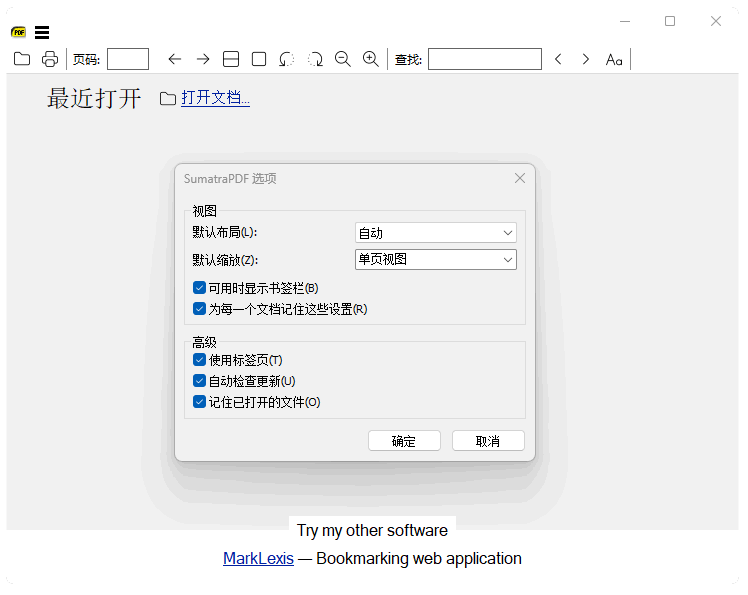The height and width of the screenshot is (595, 748).
Task: Click the Print toolbar icon
Action: [49, 59]
